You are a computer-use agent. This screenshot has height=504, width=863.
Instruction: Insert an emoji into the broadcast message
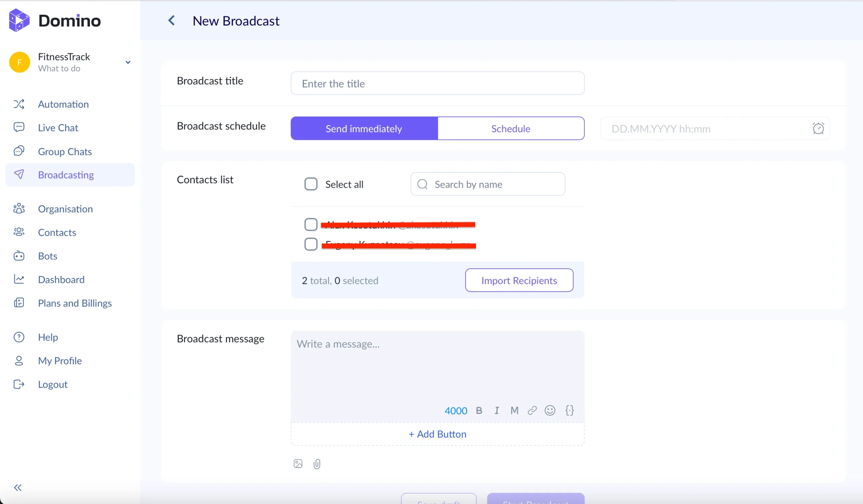[549, 410]
